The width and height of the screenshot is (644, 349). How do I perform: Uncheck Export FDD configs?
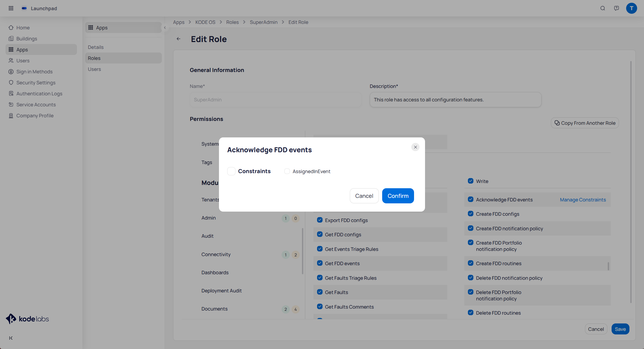pos(320,220)
